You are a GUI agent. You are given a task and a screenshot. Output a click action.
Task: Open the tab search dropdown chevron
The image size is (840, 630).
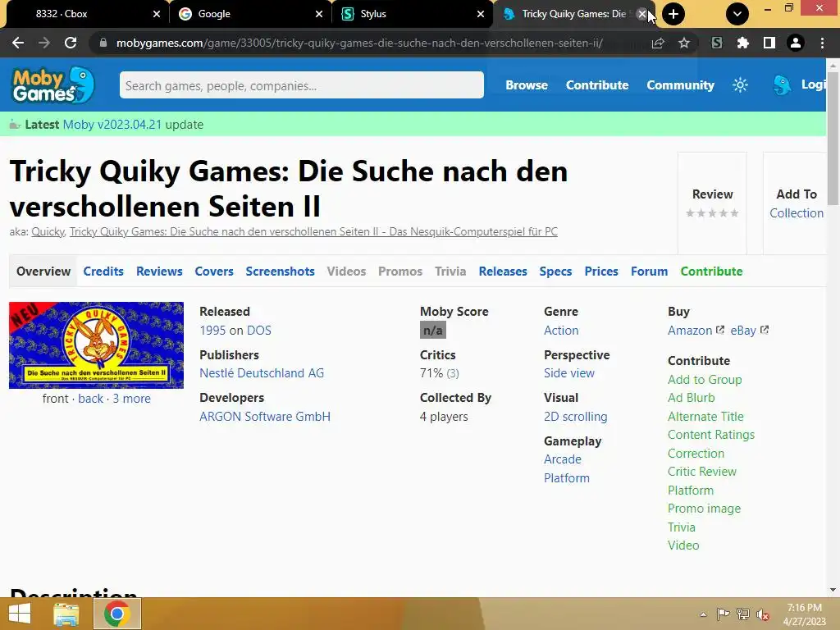tap(737, 14)
